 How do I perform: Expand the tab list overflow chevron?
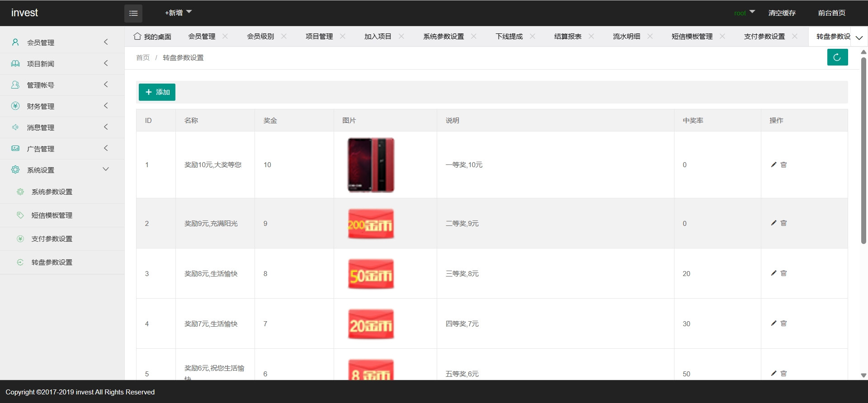point(859,37)
